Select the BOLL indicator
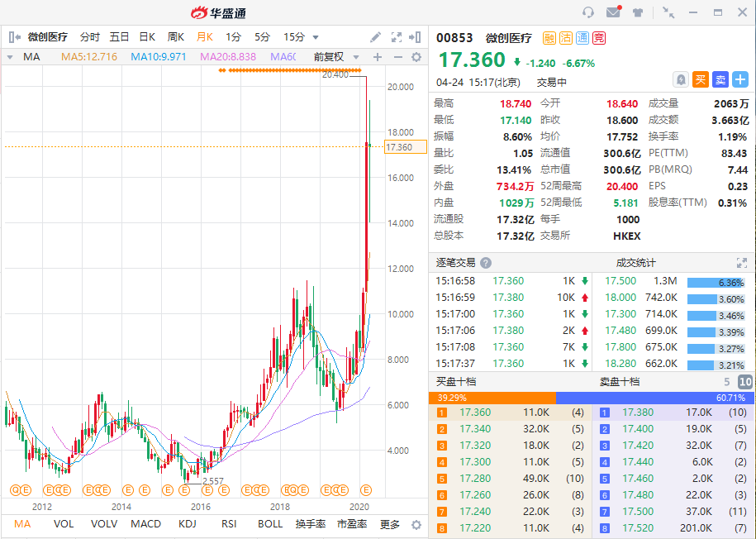 270,524
